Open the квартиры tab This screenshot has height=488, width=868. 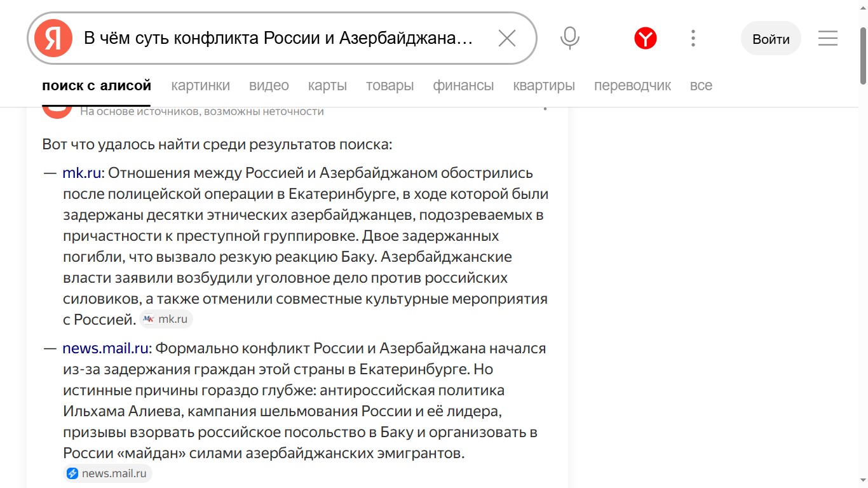tap(544, 85)
